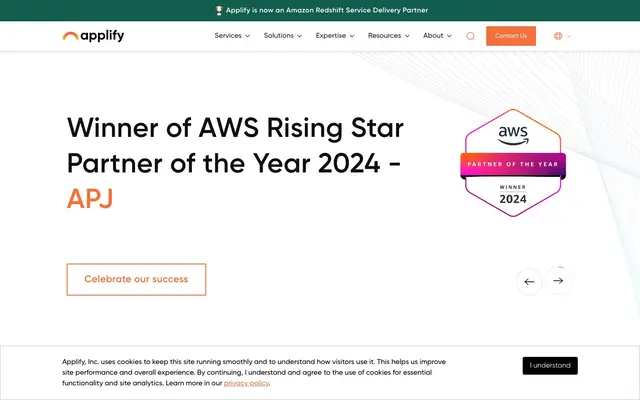The height and width of the screenshot is (400, 640).
Task: Open the privacy policy link
Action: pos(247,383)
